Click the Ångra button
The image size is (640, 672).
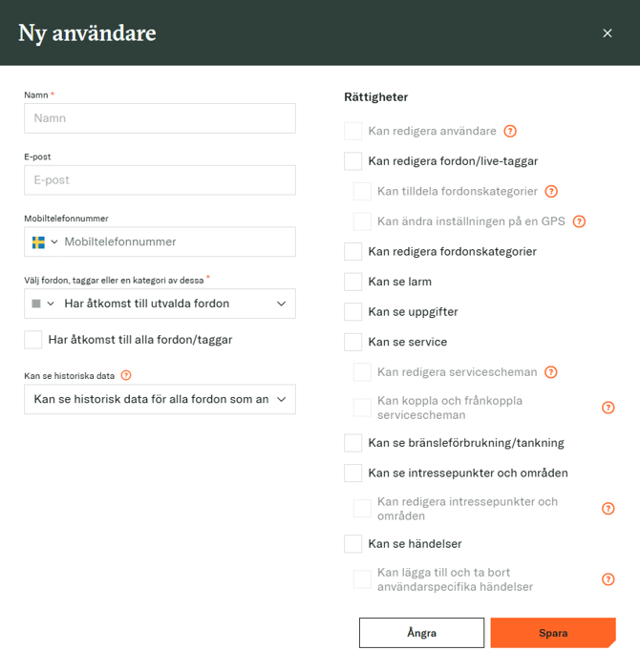[x=421, y=633]
